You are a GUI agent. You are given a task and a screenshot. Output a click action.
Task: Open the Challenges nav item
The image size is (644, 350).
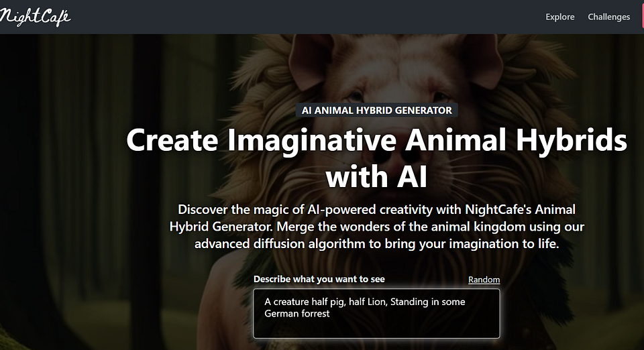tap(608, 17)
